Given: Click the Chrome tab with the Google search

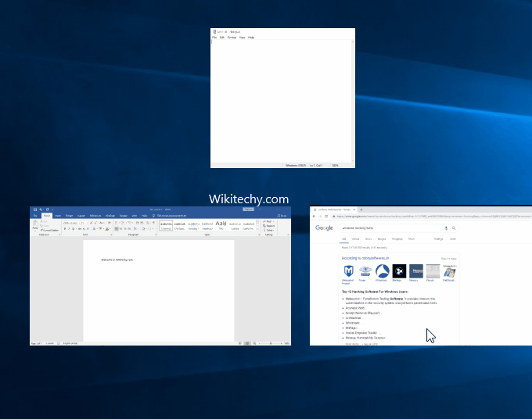Looking at the screenshot, I should pyautogui.click(x=334, y=209).
